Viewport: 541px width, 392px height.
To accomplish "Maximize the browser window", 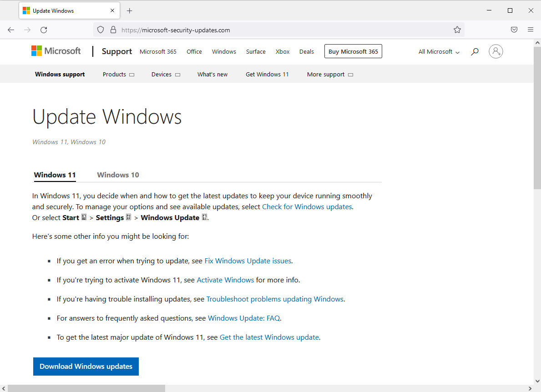I will pyautogui.click(x=510, y=11).
